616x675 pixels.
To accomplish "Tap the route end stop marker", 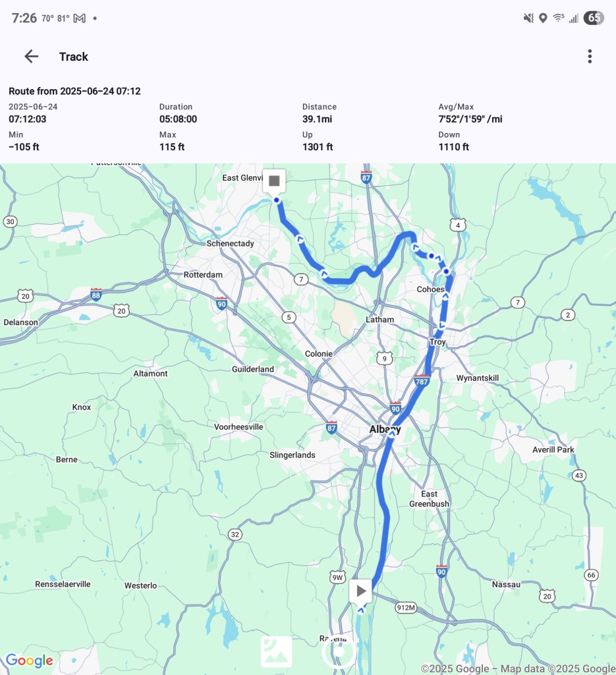I will click(x=274, y=181).
